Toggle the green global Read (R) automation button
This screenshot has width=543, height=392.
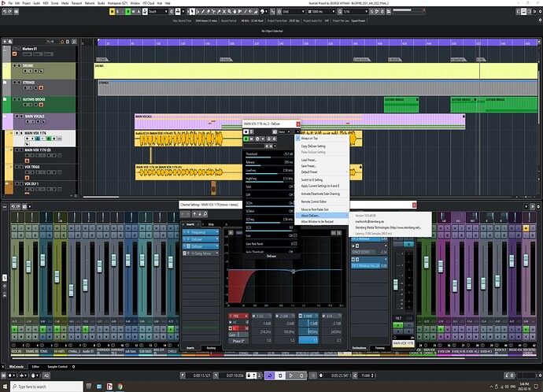(127, 12)
